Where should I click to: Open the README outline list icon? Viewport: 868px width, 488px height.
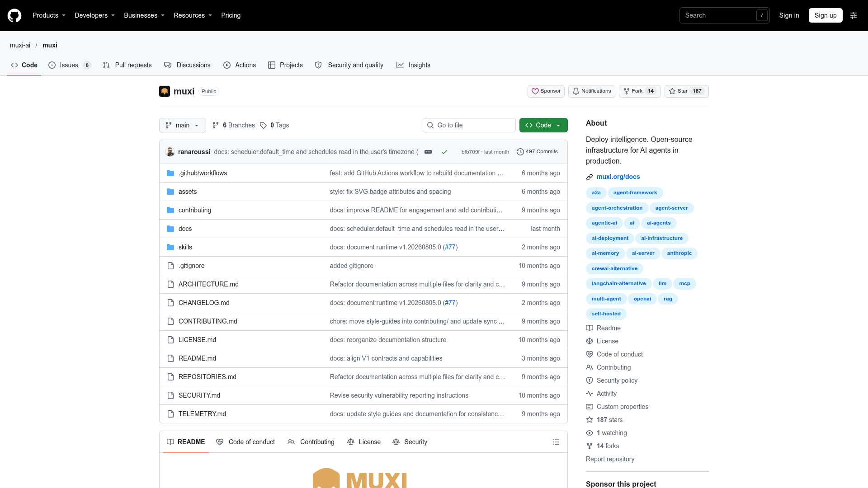pos(556,442)
